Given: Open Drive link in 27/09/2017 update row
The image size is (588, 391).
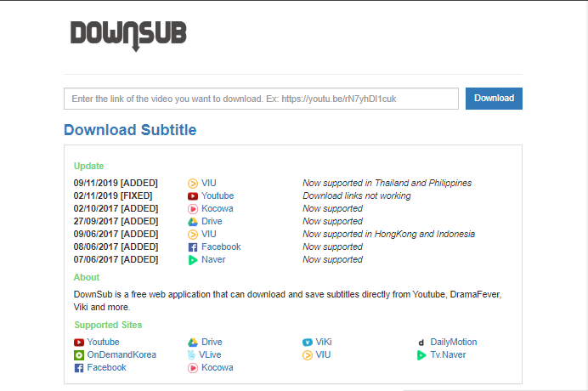Looking at the screenshot, I should point(212,221).
